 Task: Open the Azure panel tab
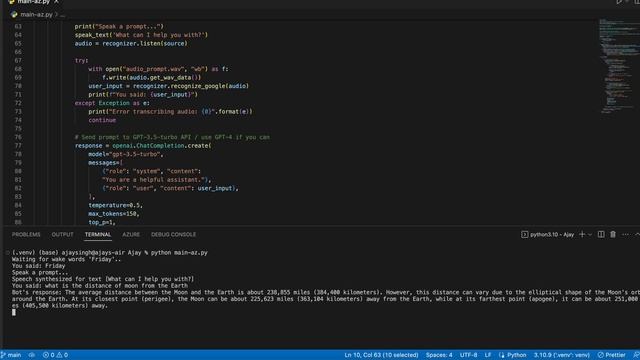pos(131,235)
